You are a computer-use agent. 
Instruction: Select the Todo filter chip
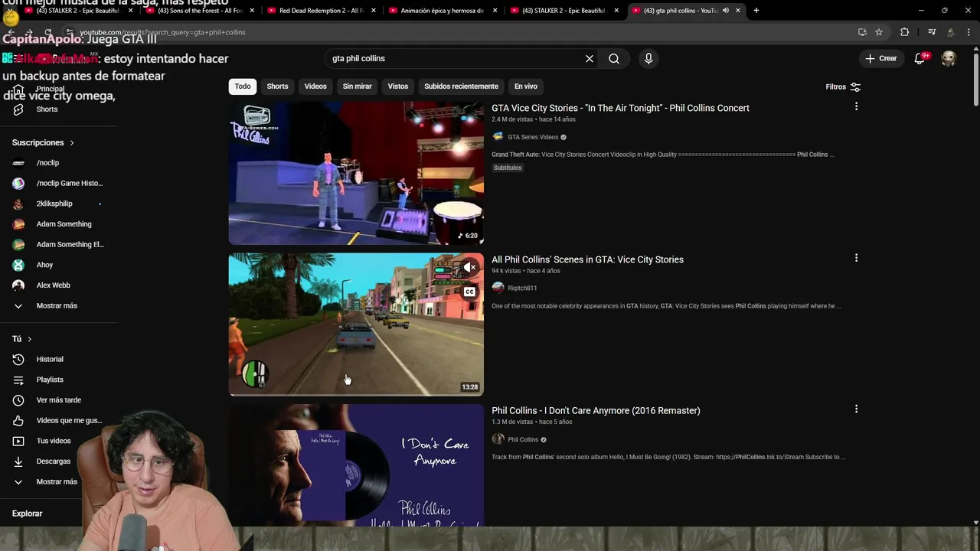(x=243, y=86)
